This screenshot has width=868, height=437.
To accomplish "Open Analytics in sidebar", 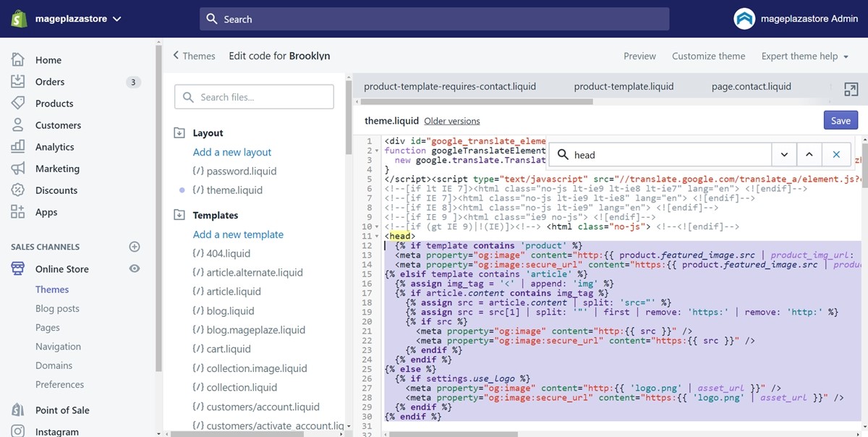I will (x=55, y=147).
